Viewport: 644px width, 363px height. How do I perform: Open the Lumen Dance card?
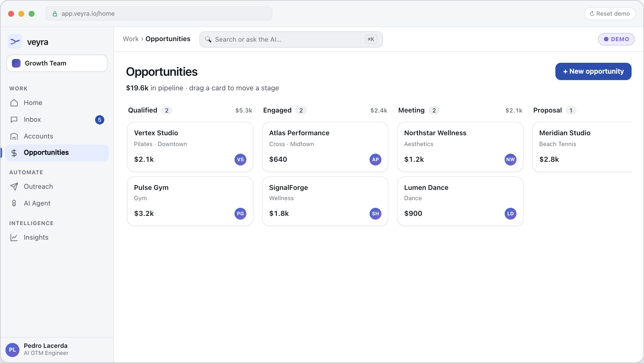coord(460,201)
